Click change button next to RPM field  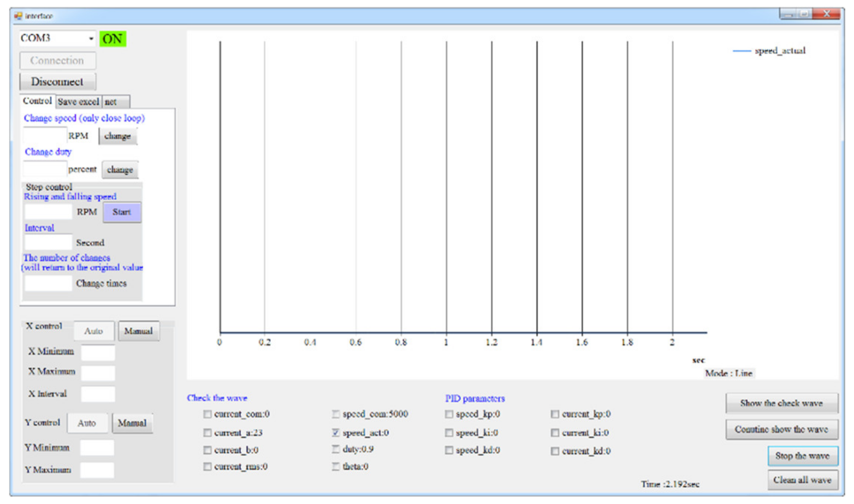(x=117, y=136)
